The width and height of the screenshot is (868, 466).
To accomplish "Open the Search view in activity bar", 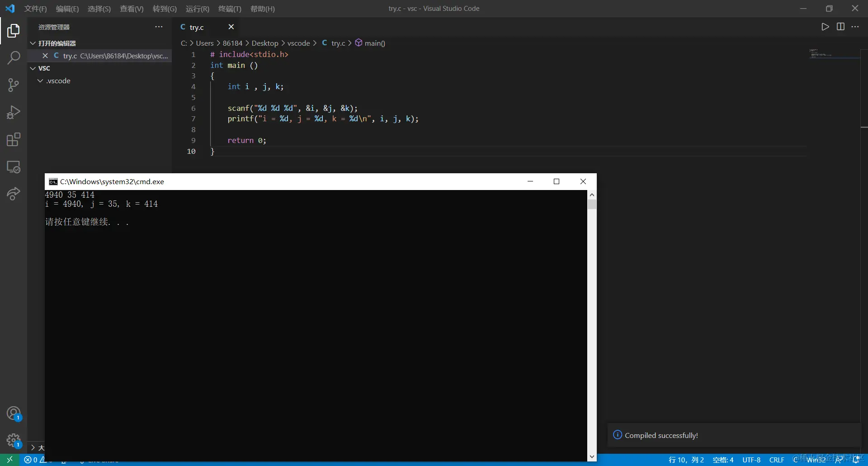I will (14, 57).
